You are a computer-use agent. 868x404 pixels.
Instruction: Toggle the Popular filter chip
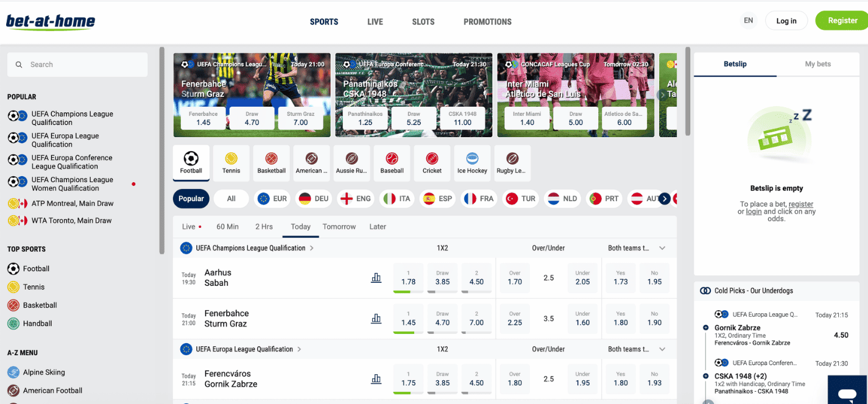(191, 199)
